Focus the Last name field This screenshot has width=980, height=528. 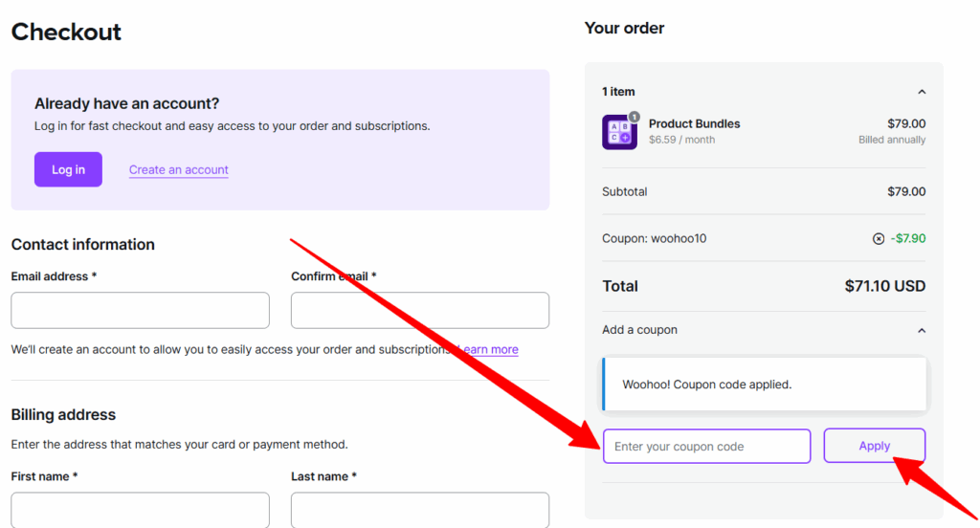420,510
